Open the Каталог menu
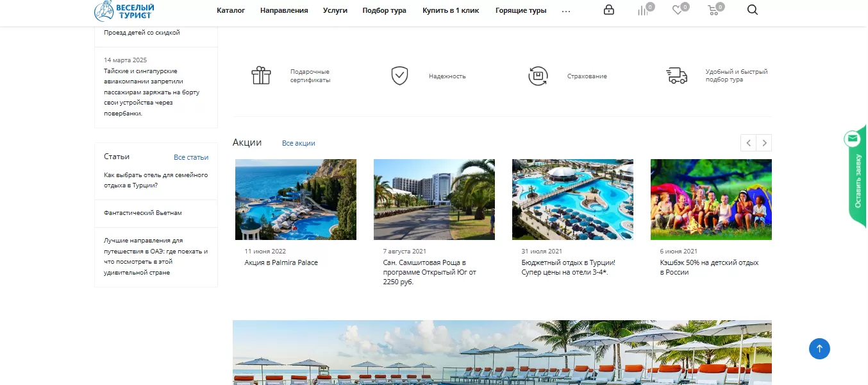 pos(231,10)
